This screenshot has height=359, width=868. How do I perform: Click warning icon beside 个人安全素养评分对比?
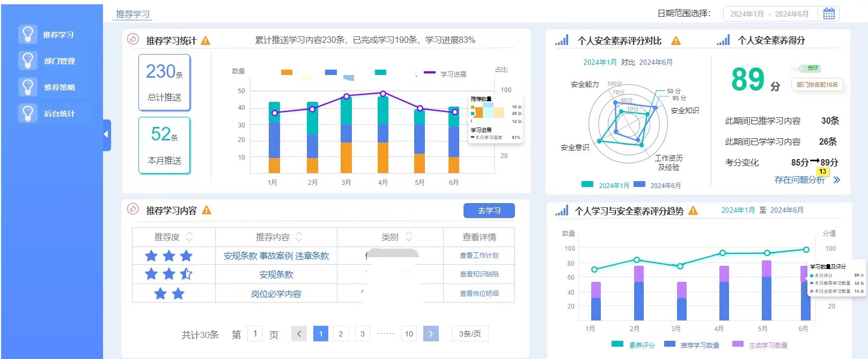676,41
